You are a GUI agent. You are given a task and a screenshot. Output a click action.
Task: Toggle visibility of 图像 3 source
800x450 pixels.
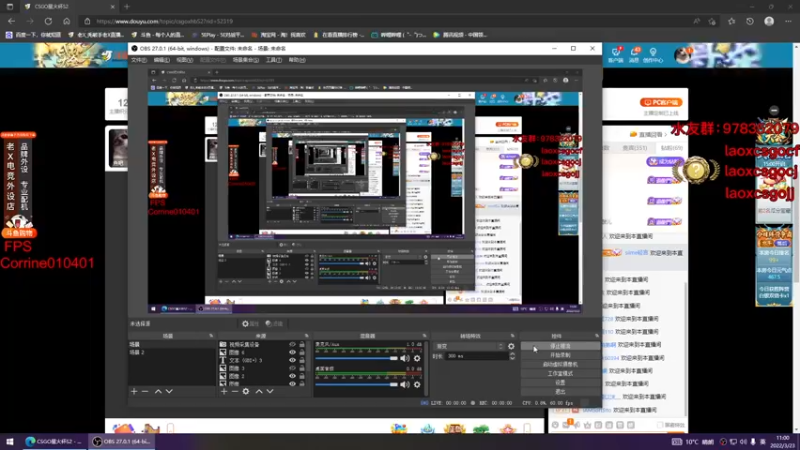[x=292, y=368]
